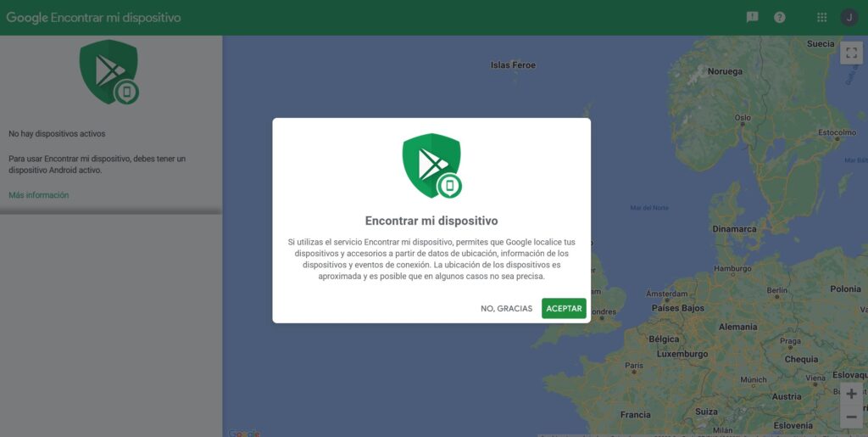Open the Google apps grid icon
Image resolution: width=868 pixels, height=437 pixels.
pyautogui.click(x=822, y=17)
